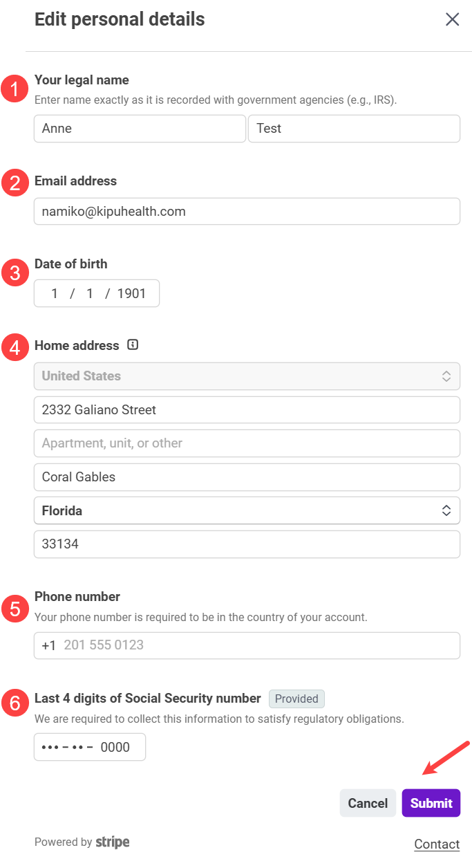Screen dimensions: 472x868
Task: Click the Social Security last 4 digits field
Action: 90,747
